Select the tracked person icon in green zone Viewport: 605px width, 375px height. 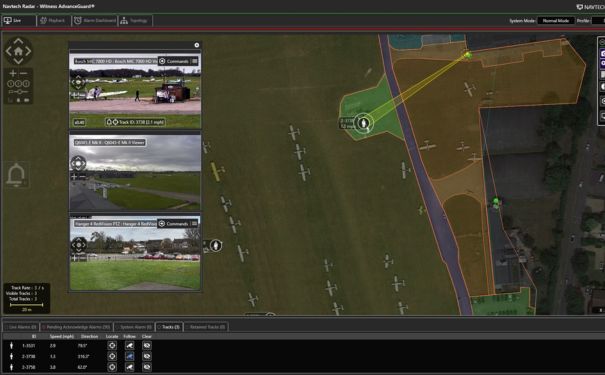(x=363, y=123)
